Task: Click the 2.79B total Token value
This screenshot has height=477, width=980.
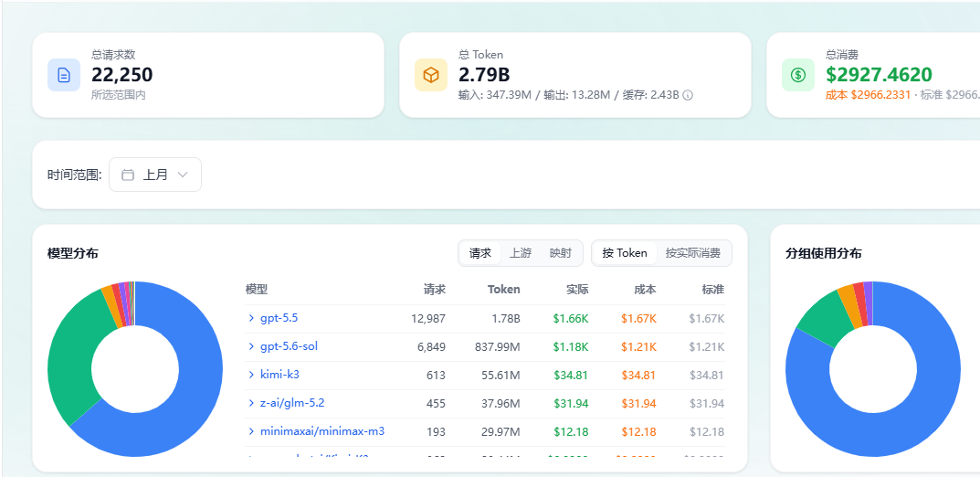Action: point(484,75)
